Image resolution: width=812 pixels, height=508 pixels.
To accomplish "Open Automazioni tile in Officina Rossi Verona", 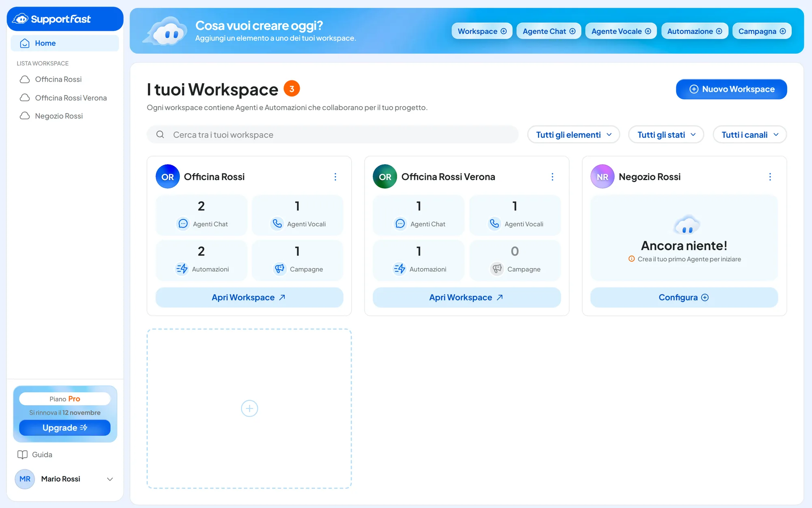I will 419,261.
